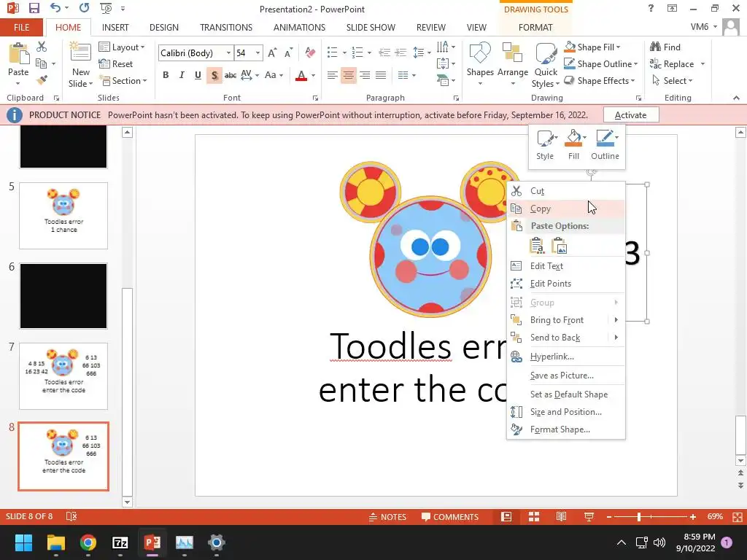Open the Shape Outline dropdown
The height and width of the screenshot is (560, 747).
coord(601,64)
